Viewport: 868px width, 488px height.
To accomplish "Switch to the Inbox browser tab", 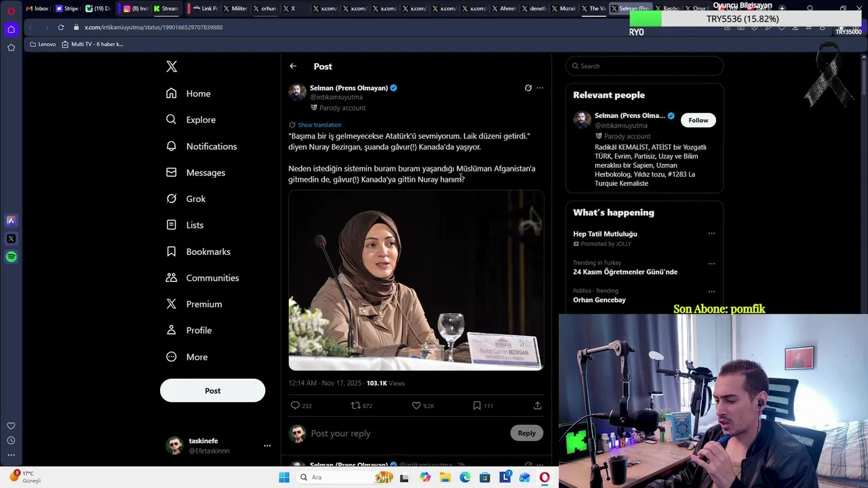I will pyautogui.click(x=37, y=9).
